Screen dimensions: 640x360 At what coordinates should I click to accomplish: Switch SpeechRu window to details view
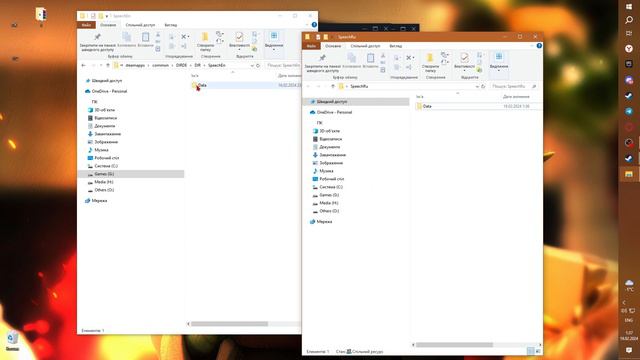tap(530, 351)
